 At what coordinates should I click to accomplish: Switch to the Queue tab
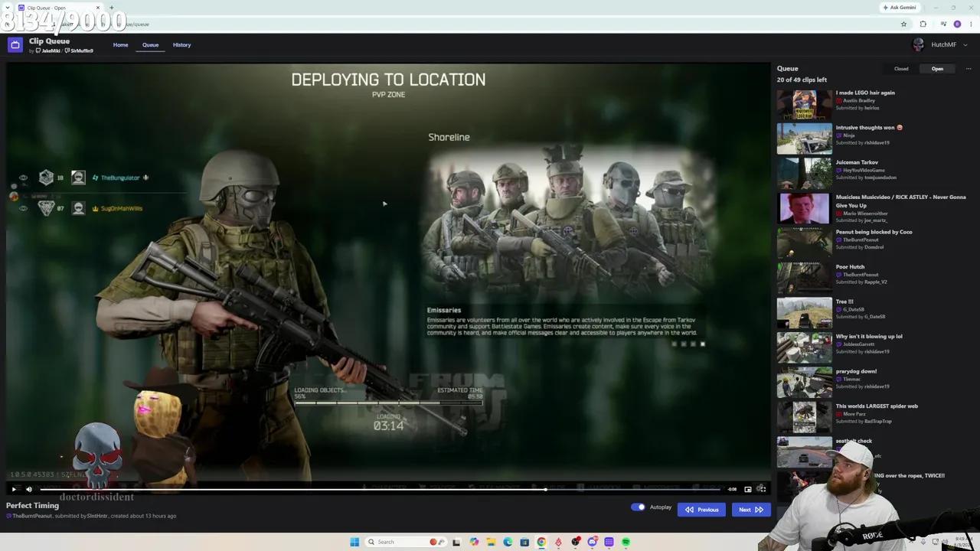150,45
